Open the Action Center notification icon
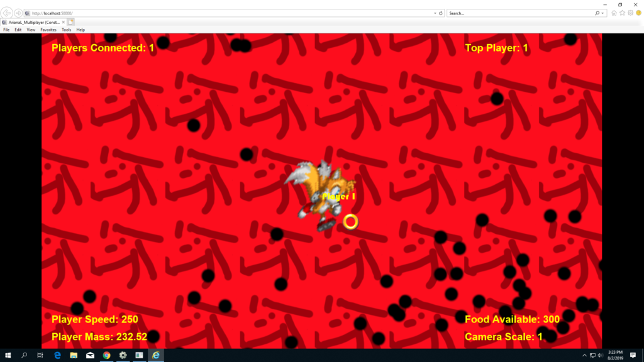The image size is (644, 362). pyautogui.click(x=633, y=356)
